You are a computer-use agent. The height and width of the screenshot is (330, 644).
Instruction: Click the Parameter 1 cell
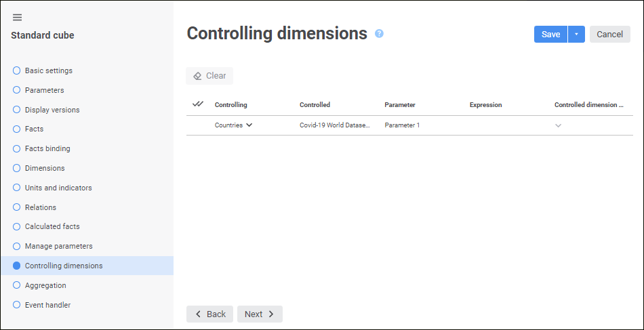pyautogui.click(x=402, y=125)
